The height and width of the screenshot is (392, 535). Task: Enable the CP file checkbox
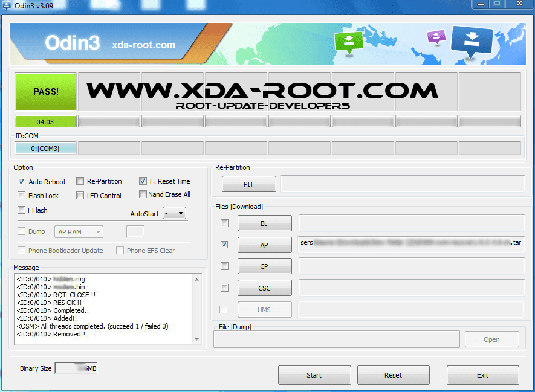click(x=224, y=266)
